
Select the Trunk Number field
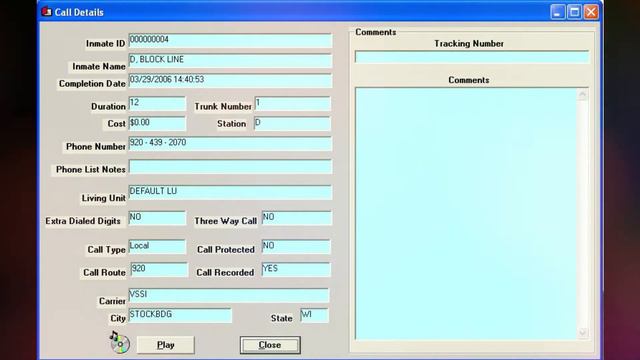(x=292, y=103)
